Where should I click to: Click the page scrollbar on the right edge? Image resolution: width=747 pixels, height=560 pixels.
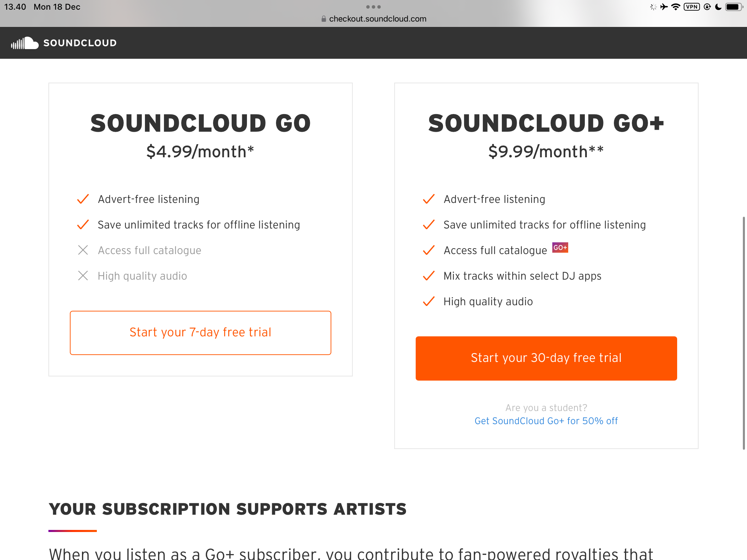tap(744, 333)
